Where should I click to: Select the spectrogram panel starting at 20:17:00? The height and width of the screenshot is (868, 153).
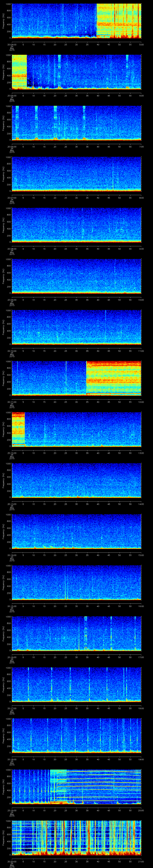tap(77, 685)
